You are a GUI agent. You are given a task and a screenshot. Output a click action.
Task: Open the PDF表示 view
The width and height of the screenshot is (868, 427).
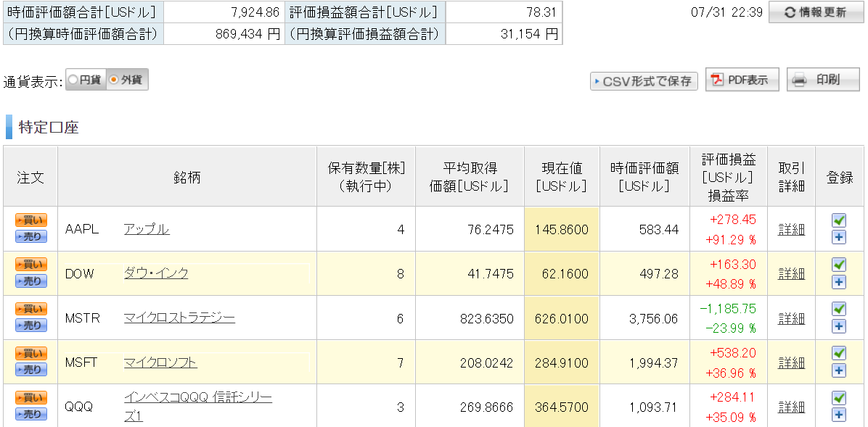pos(742,80)
